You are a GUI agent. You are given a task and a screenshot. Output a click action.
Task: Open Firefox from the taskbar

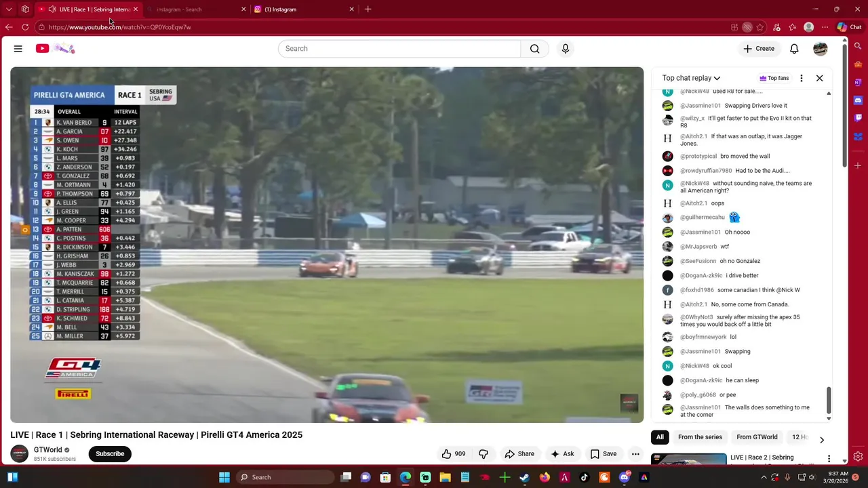545,477
